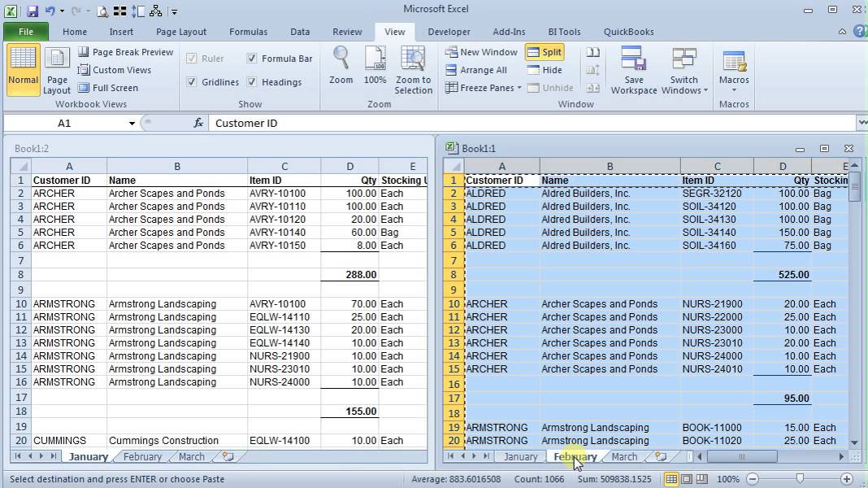Insert new sheet in Book1:2 window
This screenshot has width=868, height=488.
(228, 456)
